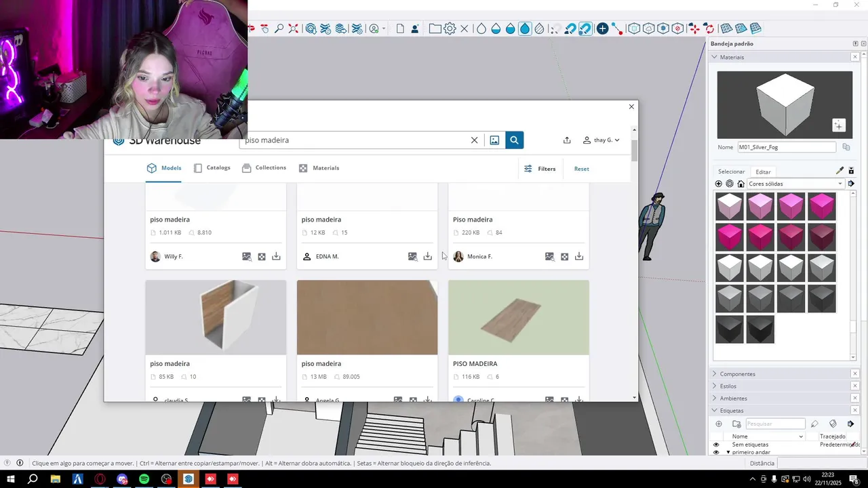Toggle visibility of 'Sem etiquetas' tag
This screenshot has width=868, height=488.
click(x=716, y=445)
